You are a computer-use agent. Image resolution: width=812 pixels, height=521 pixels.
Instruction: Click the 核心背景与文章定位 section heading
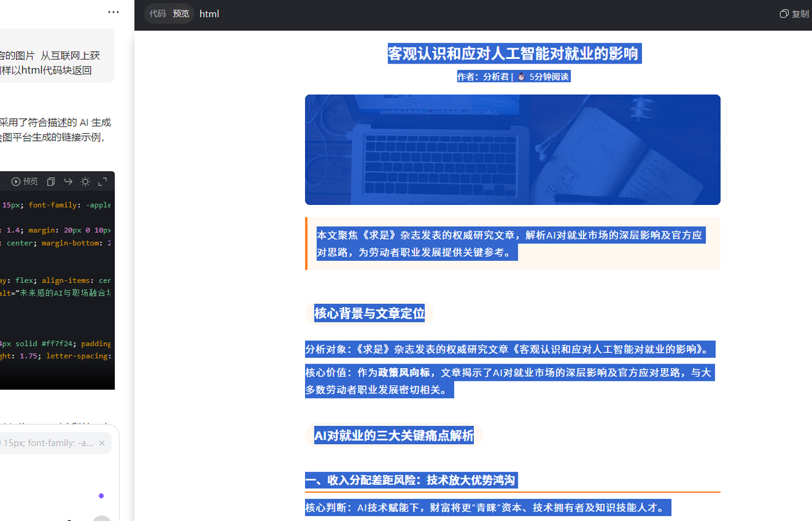pyautogui.click(x=369, y=313)
